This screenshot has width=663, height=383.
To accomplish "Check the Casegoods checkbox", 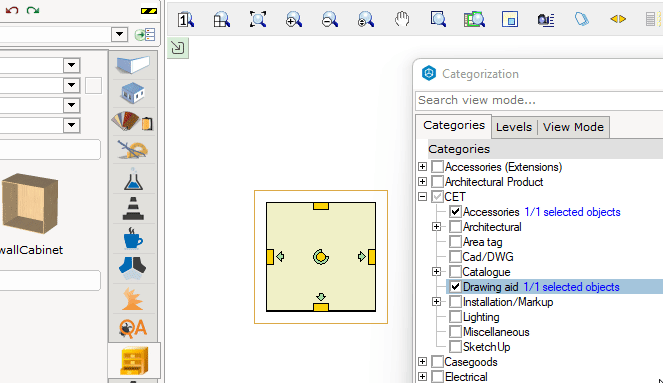I will click(x=438, y=362).
